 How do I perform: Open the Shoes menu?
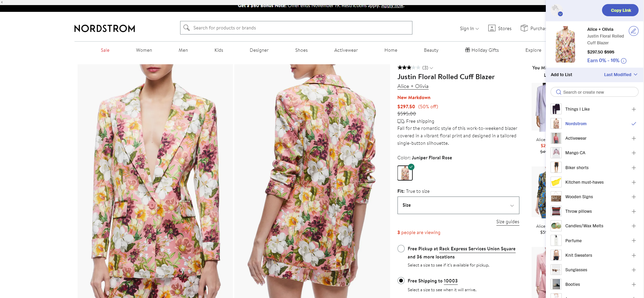click(x=301, y=50)
